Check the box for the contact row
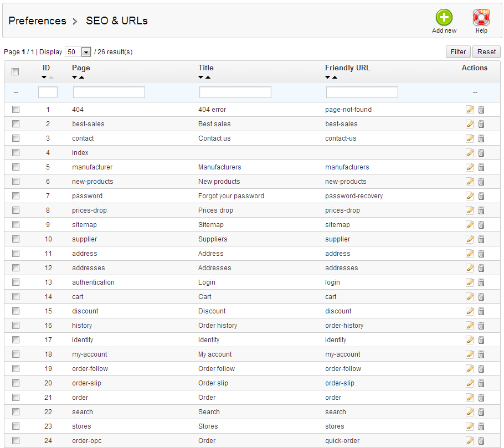The height and width of the screenshot is (448, 504). pyautogui.click(x=16, y=138)
